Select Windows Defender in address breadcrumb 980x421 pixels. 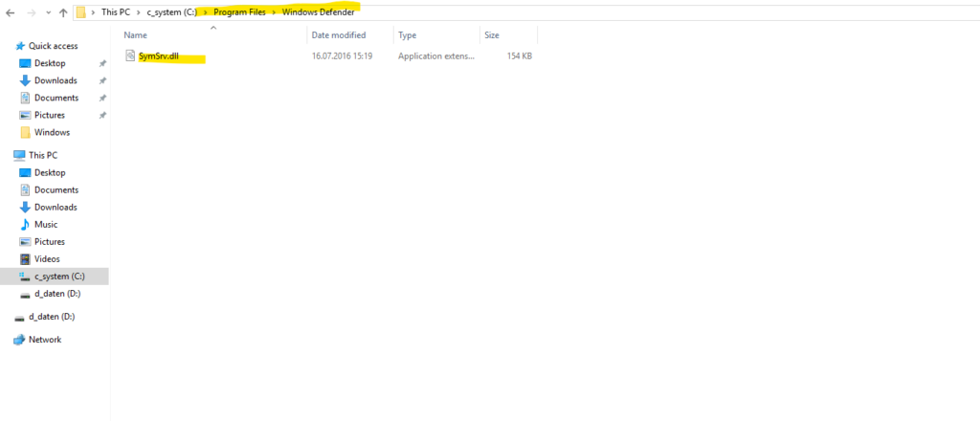click(x=318, y=12)
